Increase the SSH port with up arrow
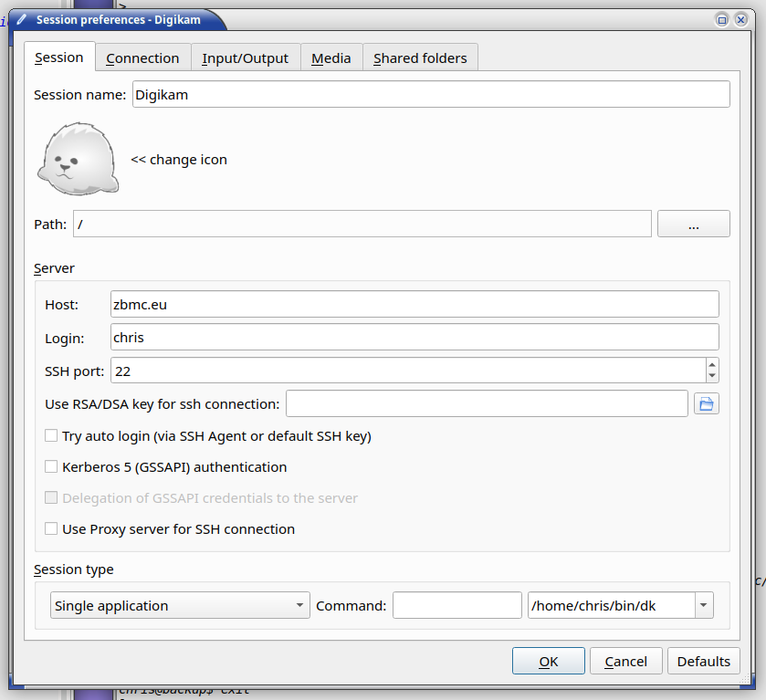The image size is (766, 700). pos(712,365)
